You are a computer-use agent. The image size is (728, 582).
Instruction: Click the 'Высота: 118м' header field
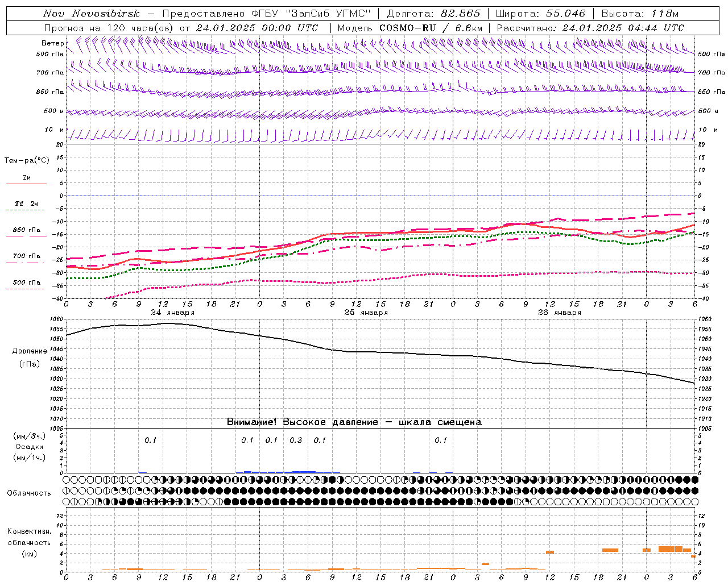640,14
